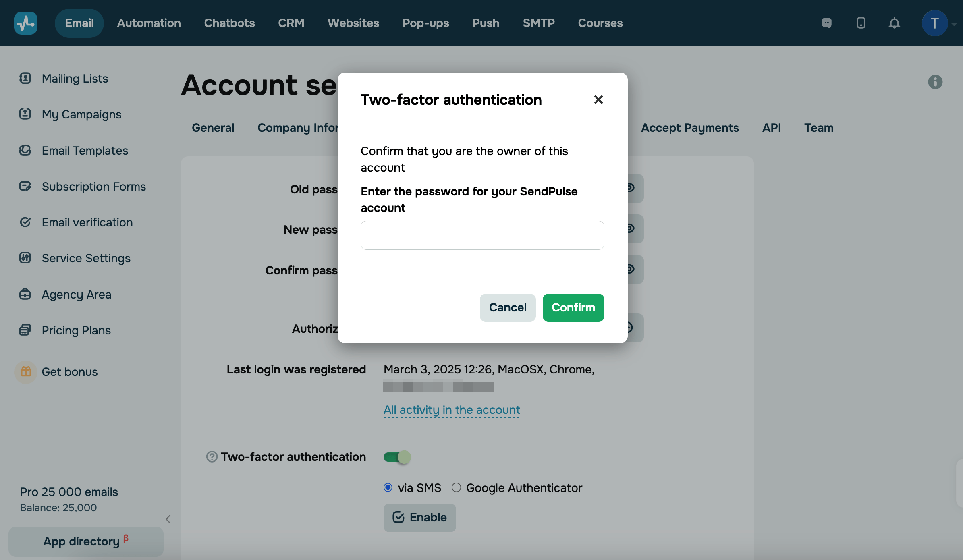Click the Mailing Lists sidebar icon
The image size is (963, 560).
point(25,78)
